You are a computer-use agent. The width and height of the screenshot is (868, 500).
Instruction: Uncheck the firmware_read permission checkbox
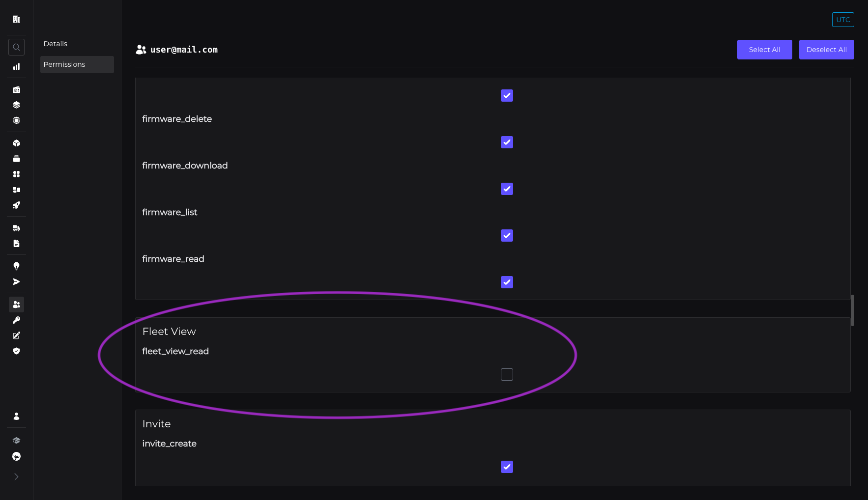[507, 282]
